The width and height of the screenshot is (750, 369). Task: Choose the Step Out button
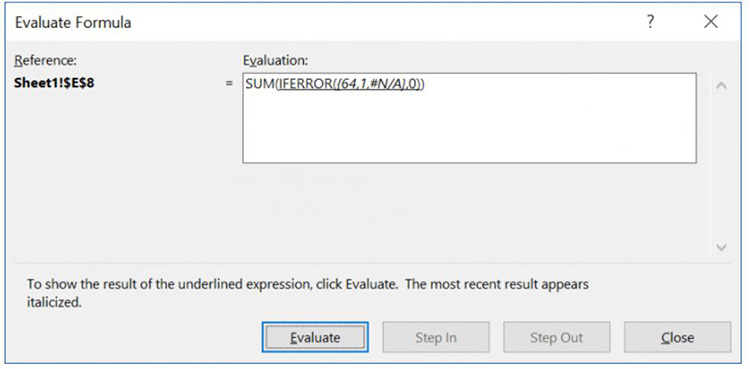point(556,337)
